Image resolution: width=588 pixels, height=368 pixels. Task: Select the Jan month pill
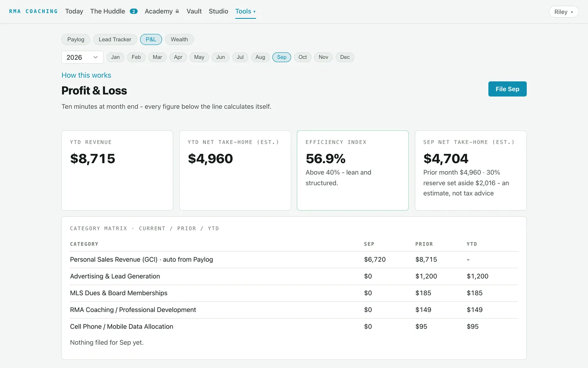116,57
